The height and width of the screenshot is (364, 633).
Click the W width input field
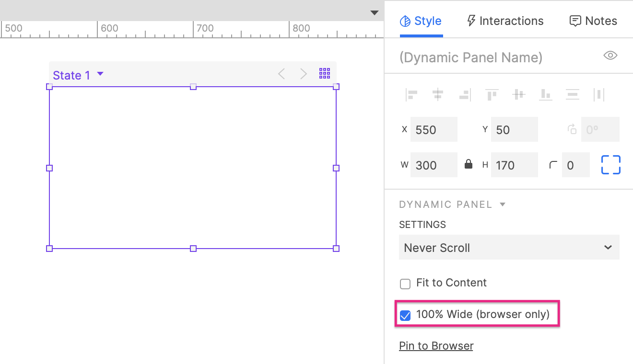[434, 165]
